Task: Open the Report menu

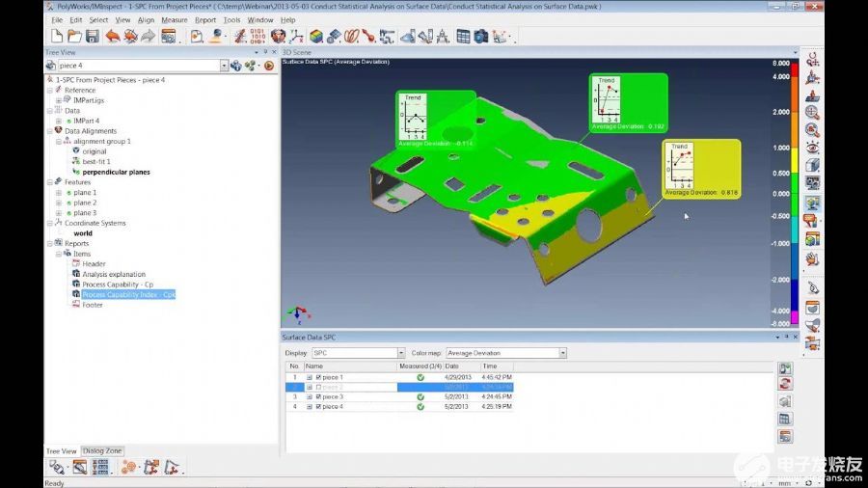Action: point(205,20)
